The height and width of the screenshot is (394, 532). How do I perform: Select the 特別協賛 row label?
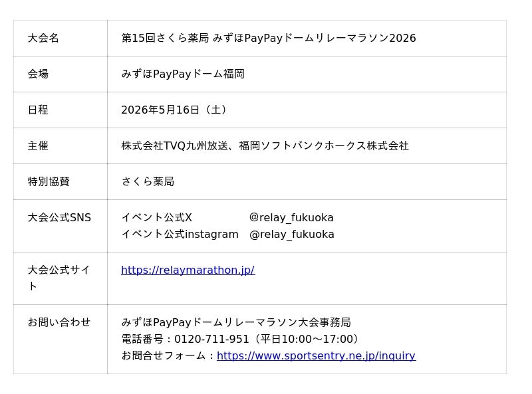(x=49, y=181)
